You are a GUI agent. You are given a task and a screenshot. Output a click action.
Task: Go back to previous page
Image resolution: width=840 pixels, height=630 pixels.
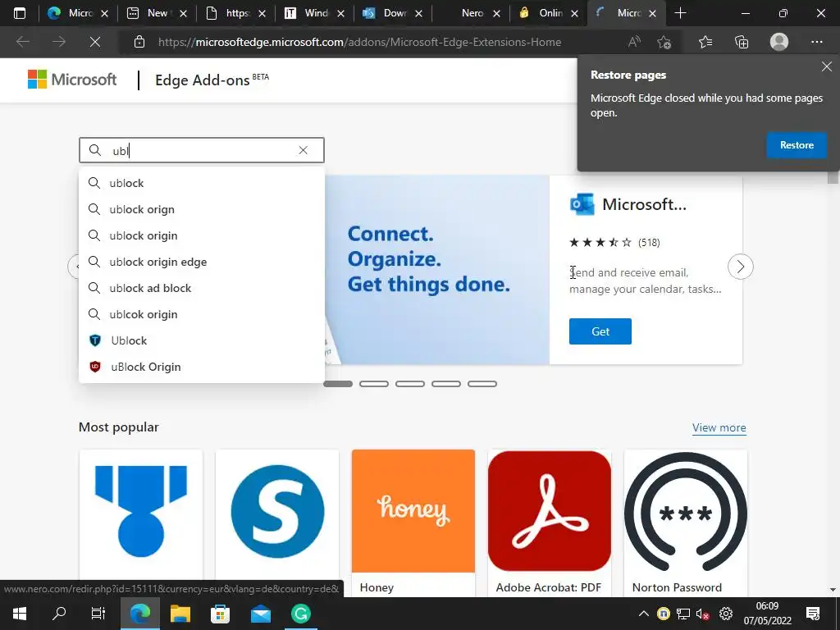[x=23, y=42]
